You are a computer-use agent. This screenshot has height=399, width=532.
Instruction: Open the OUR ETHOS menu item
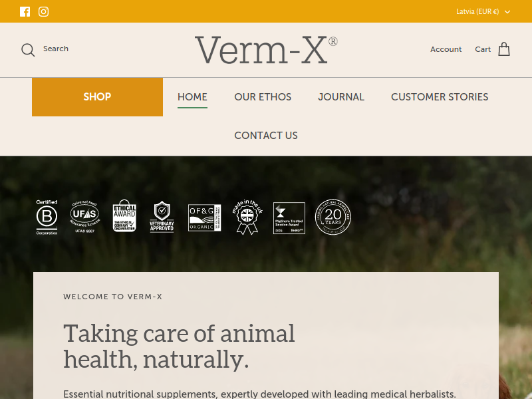point(263,97)
